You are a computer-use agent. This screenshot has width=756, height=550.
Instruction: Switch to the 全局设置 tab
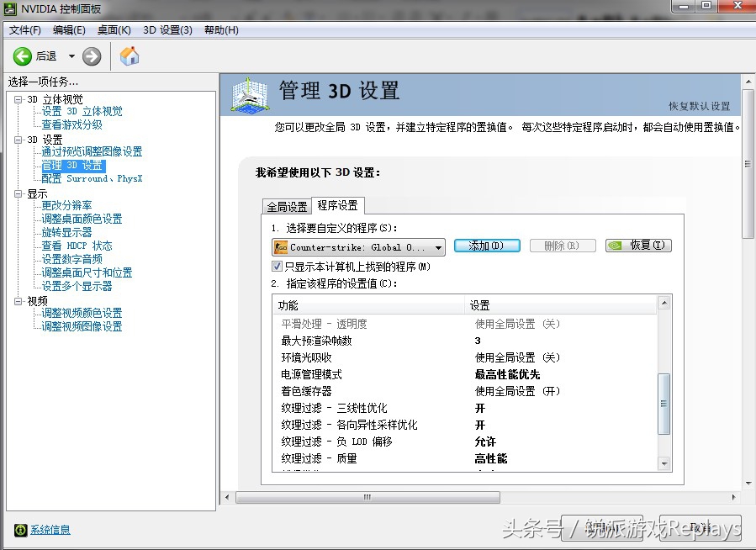click(287, 205)
